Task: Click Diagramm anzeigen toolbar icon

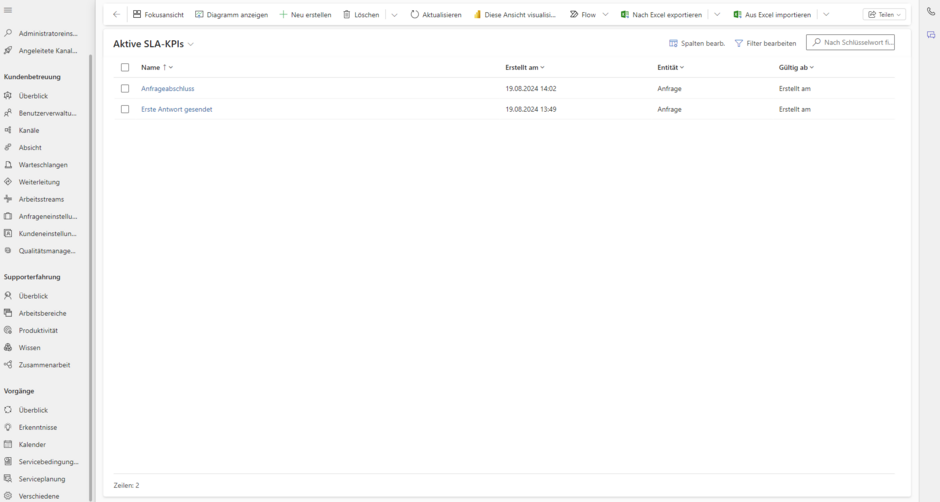Action: pyautogui.click(x=231, y=15)
